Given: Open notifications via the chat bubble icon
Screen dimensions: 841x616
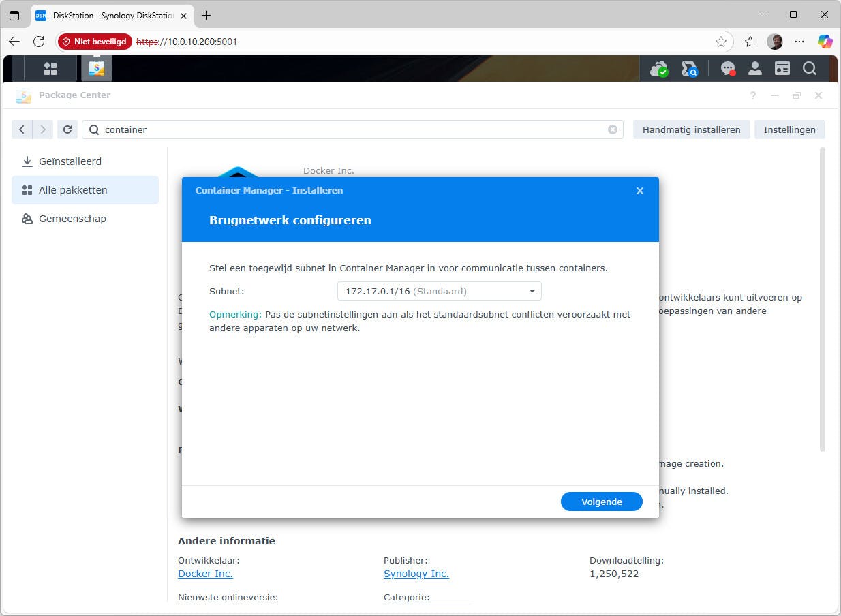Looking at the screenshot, I should (x=727, y=68).
